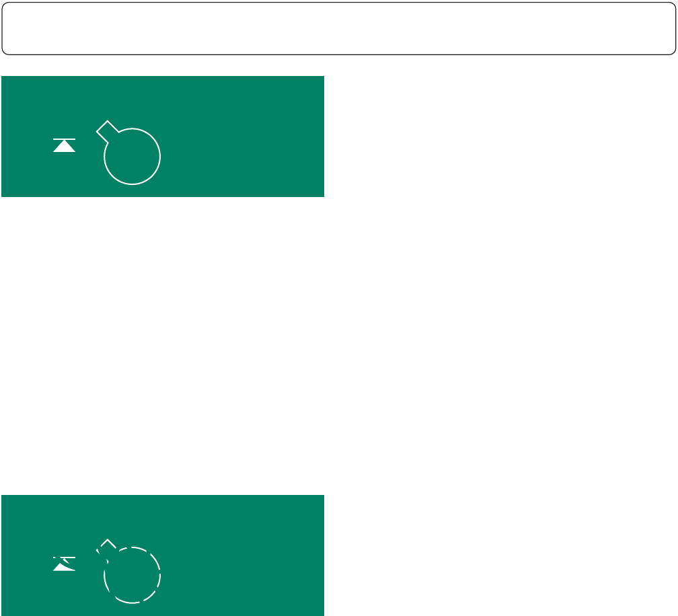Viewport: 678px width, 616px height.
Task: Click the white space right of upper banner
Action: pos(500,137)
